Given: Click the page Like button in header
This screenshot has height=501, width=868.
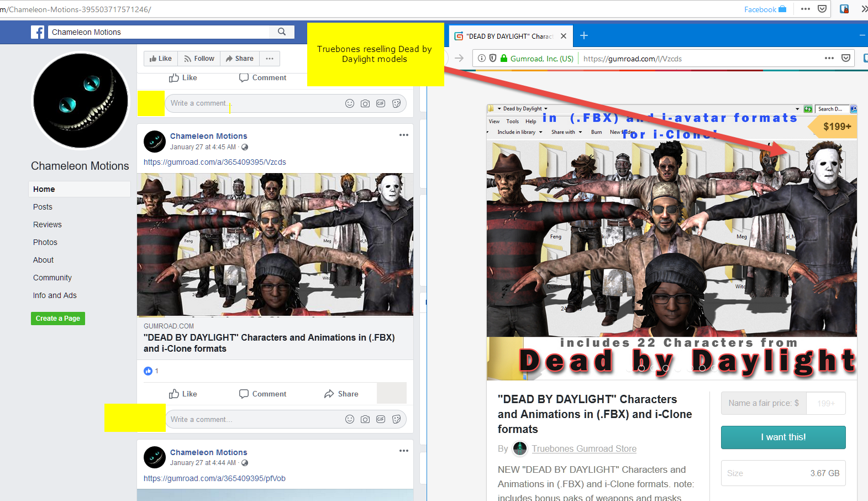Looking at the screenshot, I should (161, 59).
